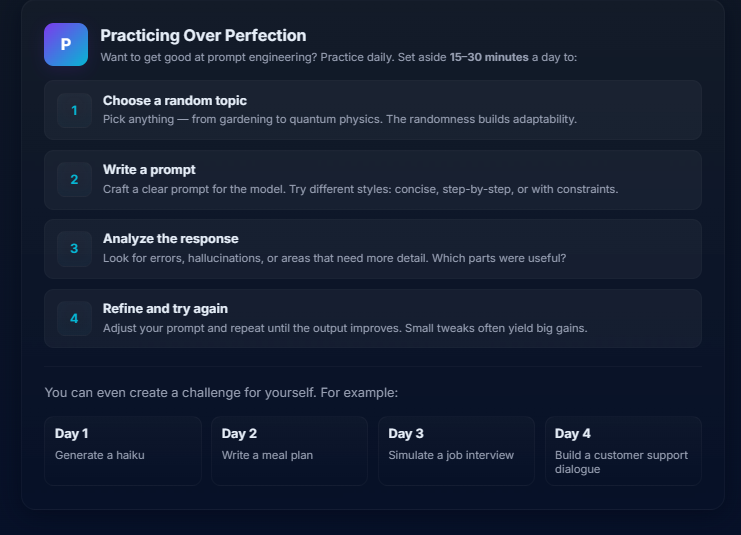Click the Choose a random topic title
Screen dimensions: 741x535
pyautogui.click(x=175, y=101)
